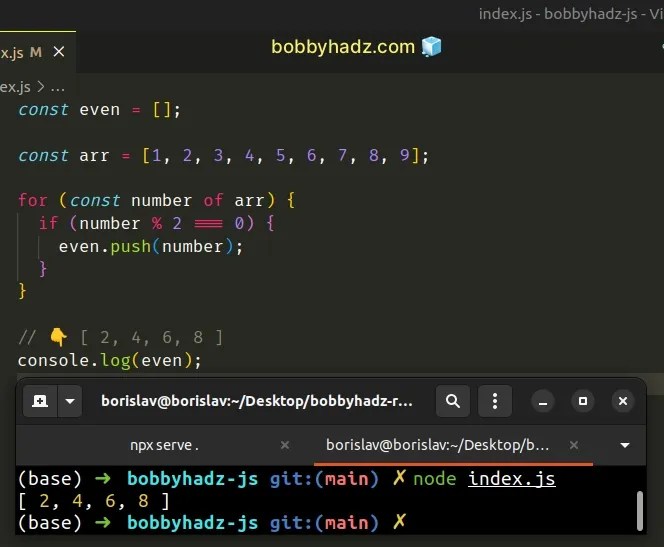Image resolution: width=664 pixels, height=547 pixels.
Task: Expand the terminal tab list dropdown arrow
Action: (625, 445)
